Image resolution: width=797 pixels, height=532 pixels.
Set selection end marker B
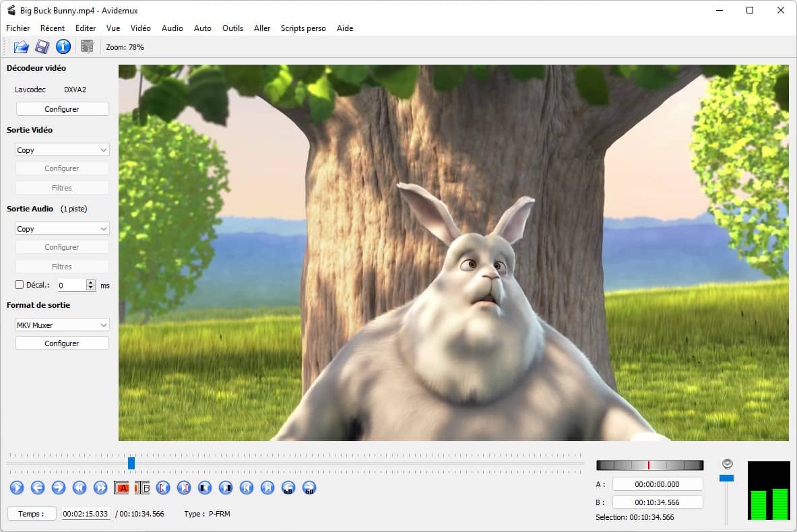coord(142,488)
